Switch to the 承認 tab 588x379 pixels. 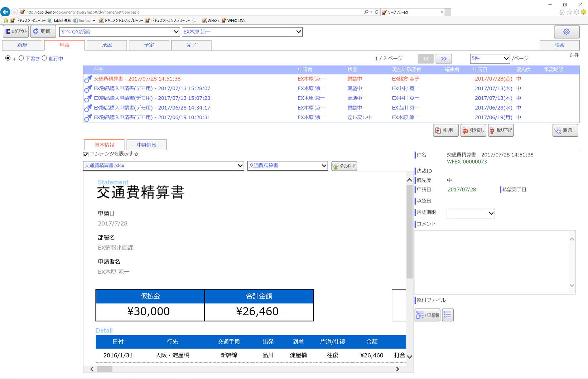[x=107, y=45]
